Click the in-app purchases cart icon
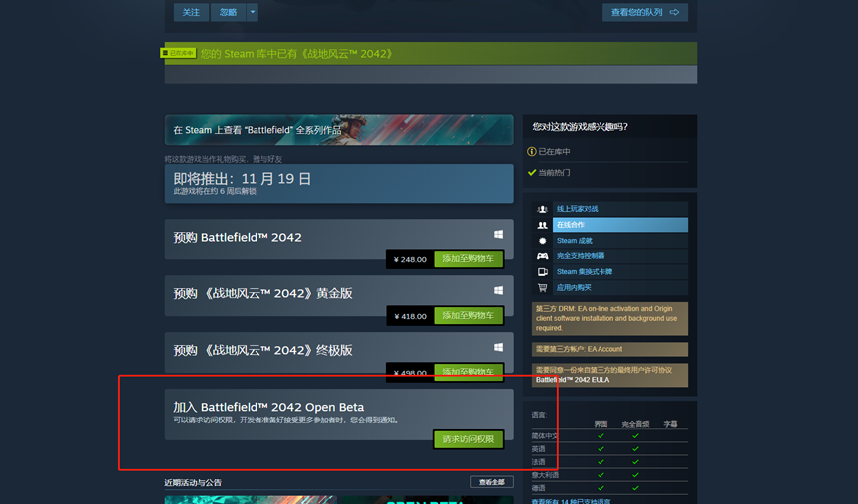 tap(542, 288)
